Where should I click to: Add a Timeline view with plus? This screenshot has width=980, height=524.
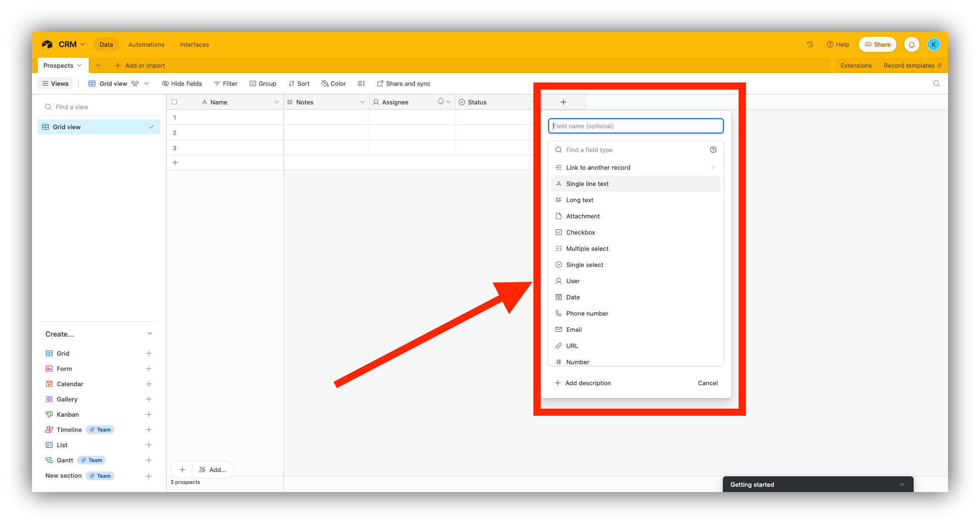click(x=149, y=430)
